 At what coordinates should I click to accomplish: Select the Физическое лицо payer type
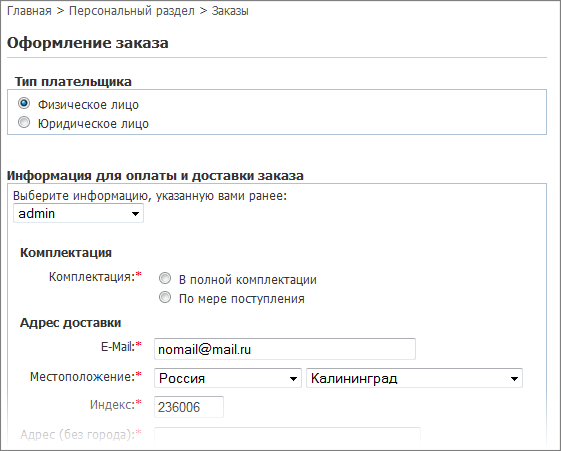click(24, 103)
